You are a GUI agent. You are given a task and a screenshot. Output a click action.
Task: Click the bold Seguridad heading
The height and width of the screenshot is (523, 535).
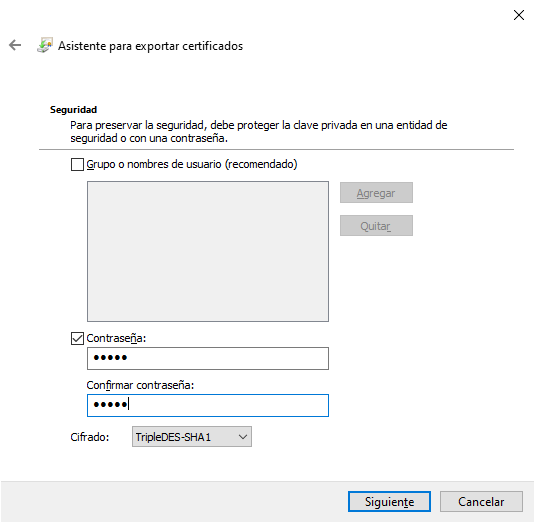coord(73,110)
